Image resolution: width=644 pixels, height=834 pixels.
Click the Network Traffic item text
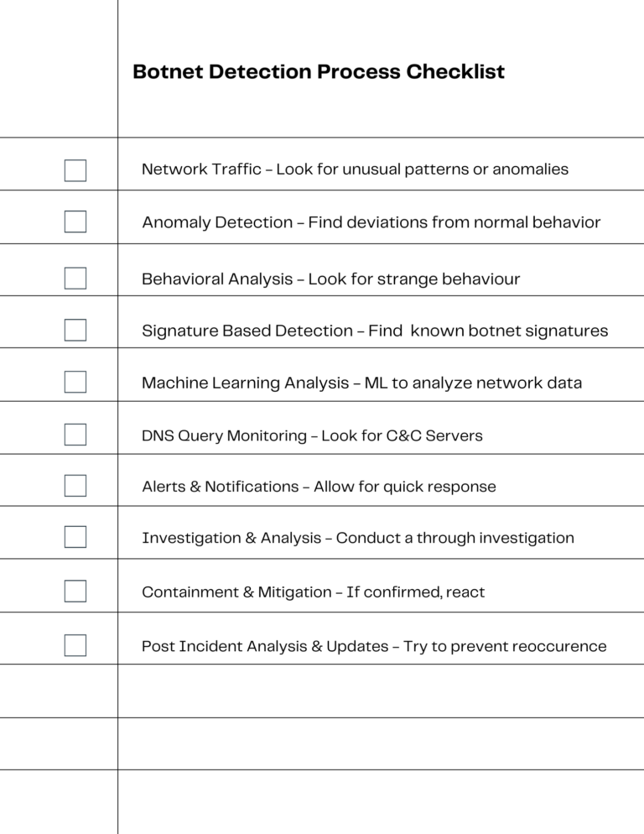pyautogui.click(x=355, y=169)
